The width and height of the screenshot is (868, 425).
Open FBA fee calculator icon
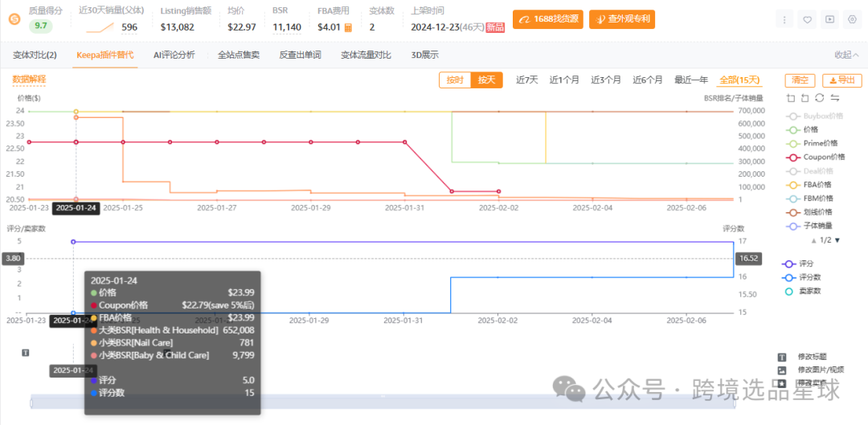coord(348,27)
